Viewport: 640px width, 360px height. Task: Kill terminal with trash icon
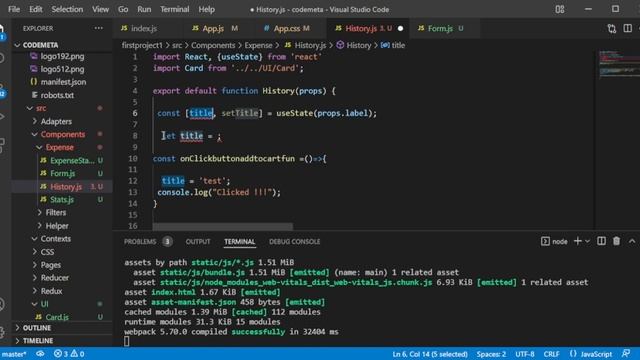pyautogui.click(x=616, y=241)
